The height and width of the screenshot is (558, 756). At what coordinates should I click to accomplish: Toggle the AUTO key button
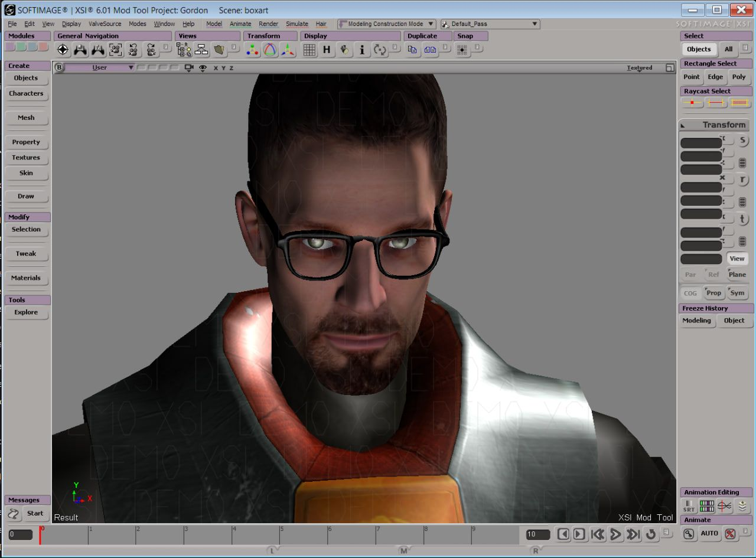click(x=709, y=534)
